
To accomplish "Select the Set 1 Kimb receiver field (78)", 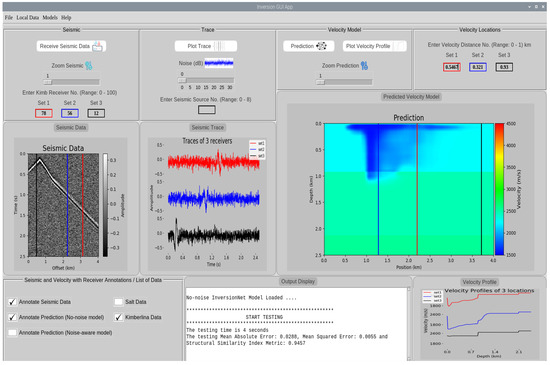I will point(44,113).
